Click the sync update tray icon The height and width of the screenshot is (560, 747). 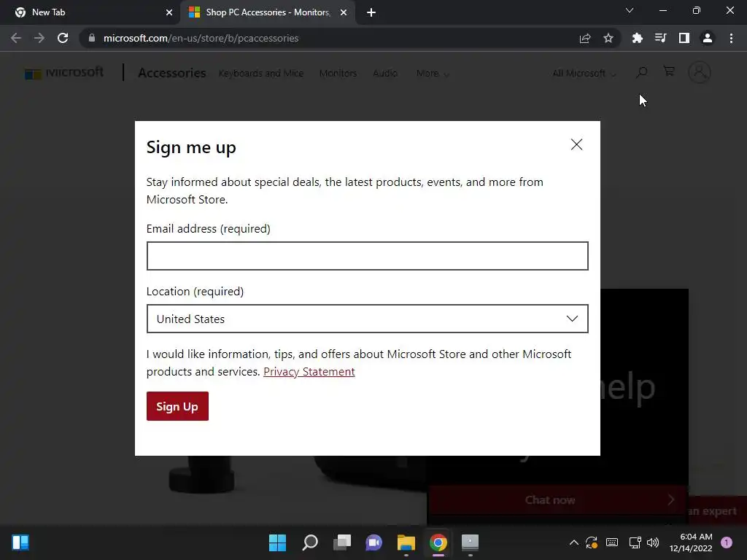[x=592, y=542]
